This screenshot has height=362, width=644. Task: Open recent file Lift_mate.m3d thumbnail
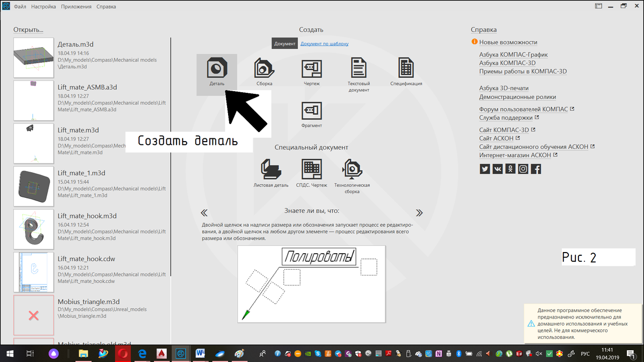point(33,143)
